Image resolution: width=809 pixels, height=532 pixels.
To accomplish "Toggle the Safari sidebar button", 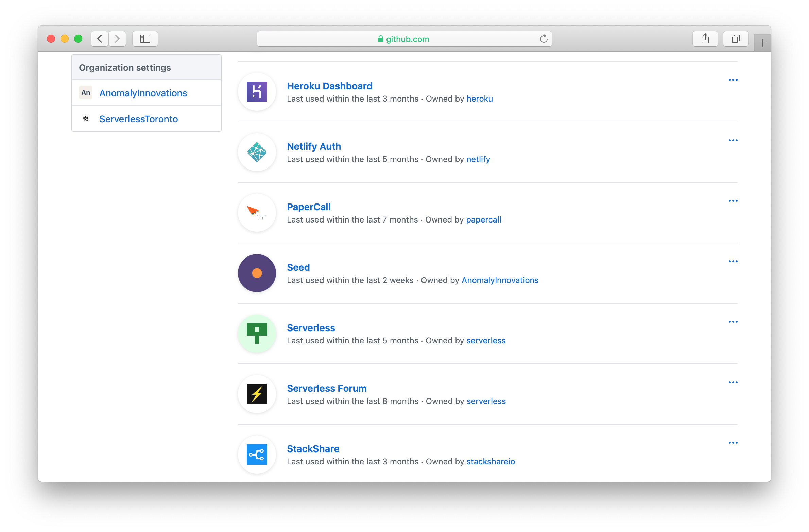I will [145, 39].
